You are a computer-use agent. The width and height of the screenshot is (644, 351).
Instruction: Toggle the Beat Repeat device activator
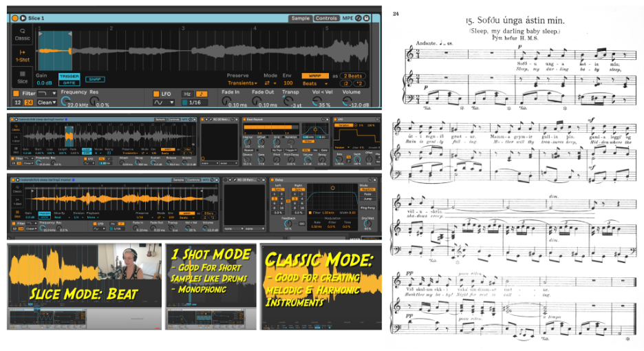click(x=244, y=120)
